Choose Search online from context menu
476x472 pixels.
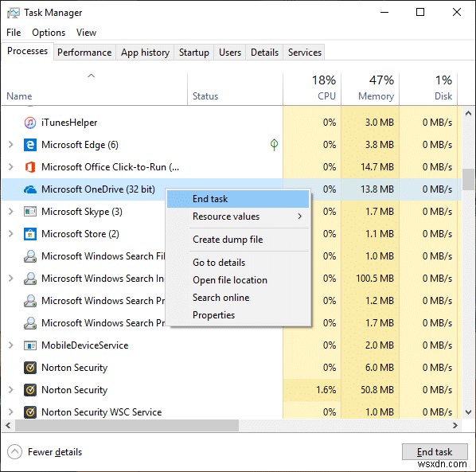pos(238,298)
